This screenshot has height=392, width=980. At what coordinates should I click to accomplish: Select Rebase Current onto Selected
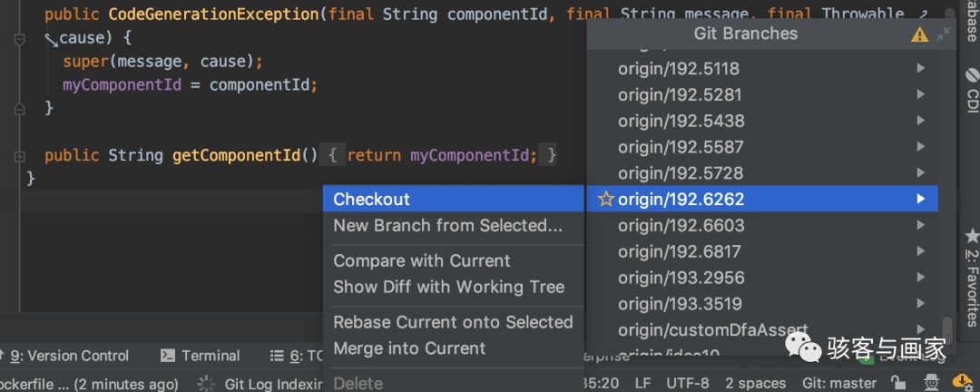453,322
